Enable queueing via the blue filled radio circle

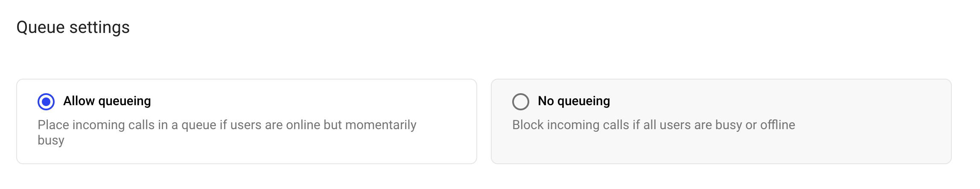click(x=46, y=102)
